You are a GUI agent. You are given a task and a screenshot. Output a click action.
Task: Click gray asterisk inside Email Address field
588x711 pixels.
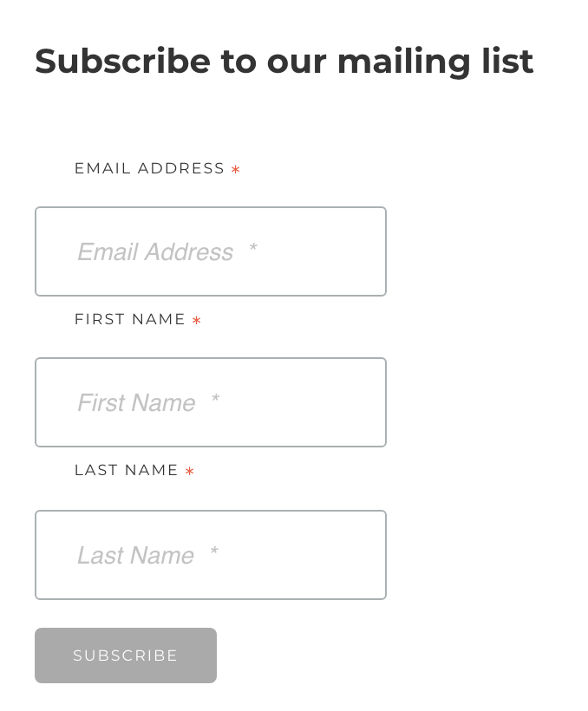(252, 248)
